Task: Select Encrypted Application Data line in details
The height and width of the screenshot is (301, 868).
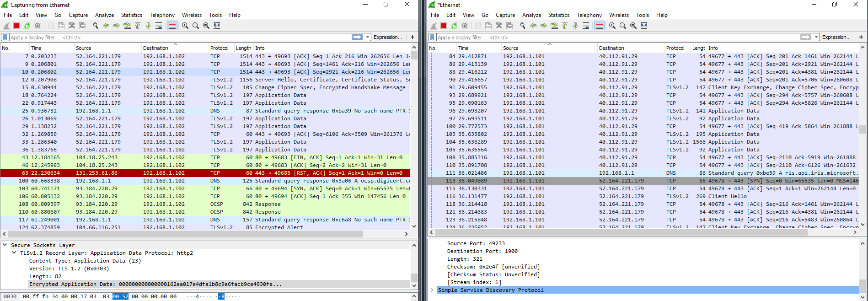Action: point(220,284)
